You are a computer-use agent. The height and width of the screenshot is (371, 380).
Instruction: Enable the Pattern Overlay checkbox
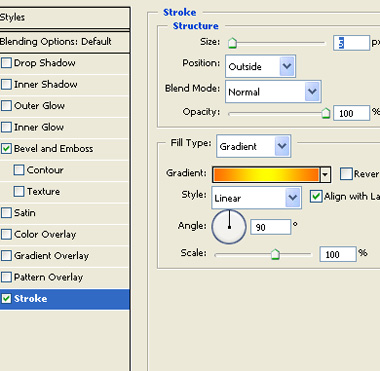coord(6,277)
